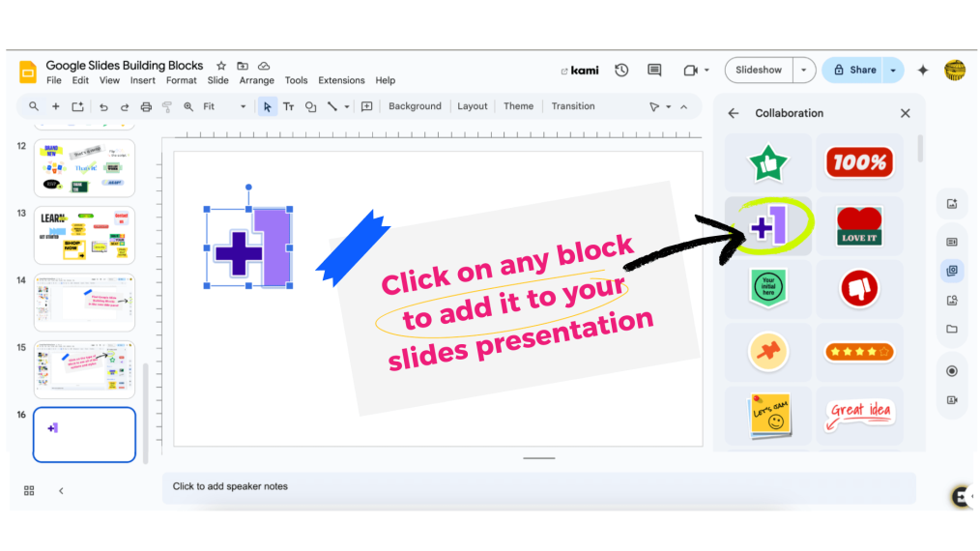980x551 pixels.
Task: Add a new slide with plus icon
Action: [56, 106]
